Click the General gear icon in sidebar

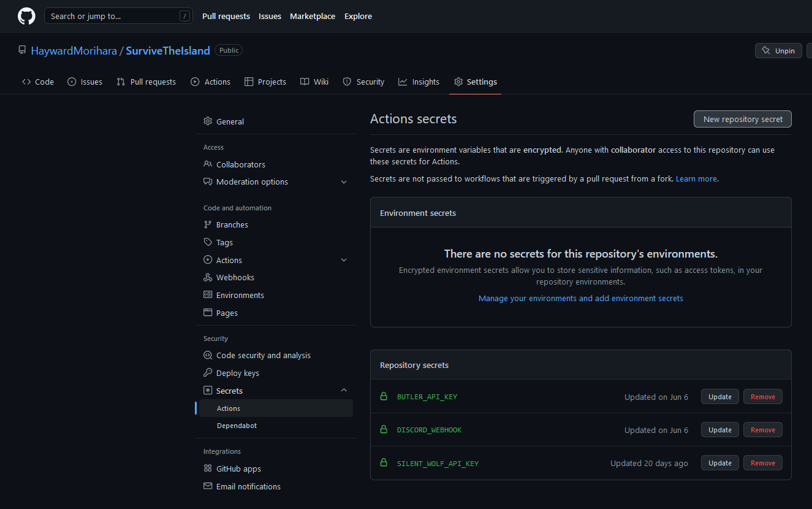[208, 121]
